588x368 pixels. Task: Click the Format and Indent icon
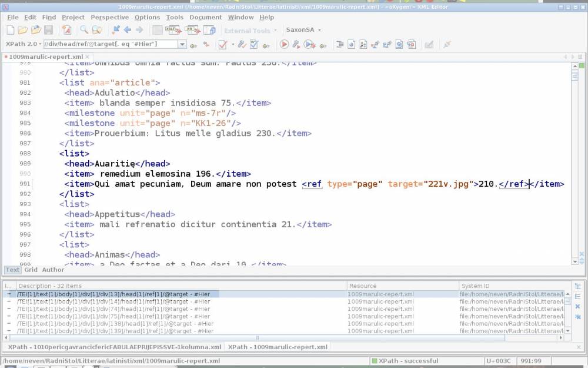340,44
